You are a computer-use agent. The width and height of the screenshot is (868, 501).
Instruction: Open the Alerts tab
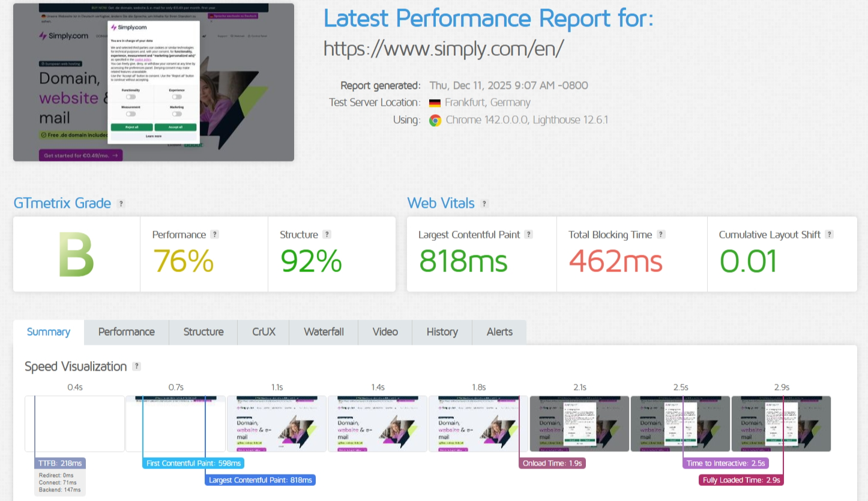(499, 332)
